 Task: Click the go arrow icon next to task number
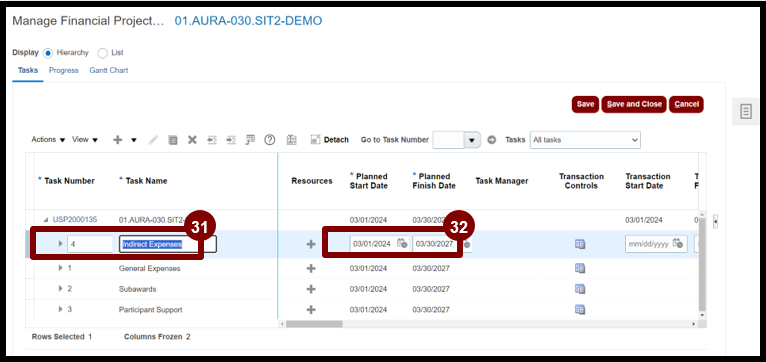(491, 140)
